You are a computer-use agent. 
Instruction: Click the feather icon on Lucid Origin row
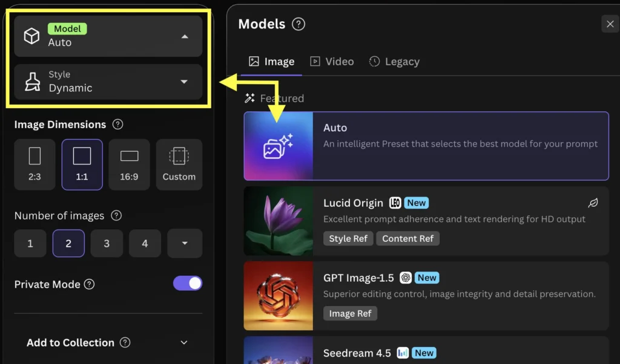click(593, 203)
